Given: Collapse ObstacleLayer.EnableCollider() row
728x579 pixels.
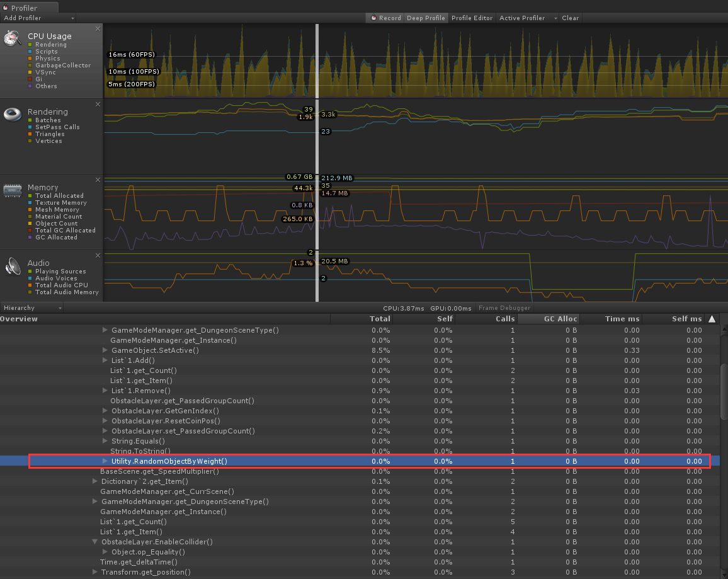Looking at the screenshot, I should (x=94, y=542).
